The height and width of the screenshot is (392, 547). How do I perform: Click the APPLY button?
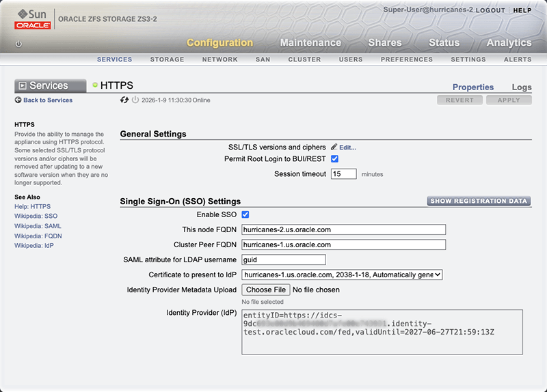(x=509, y=100)
